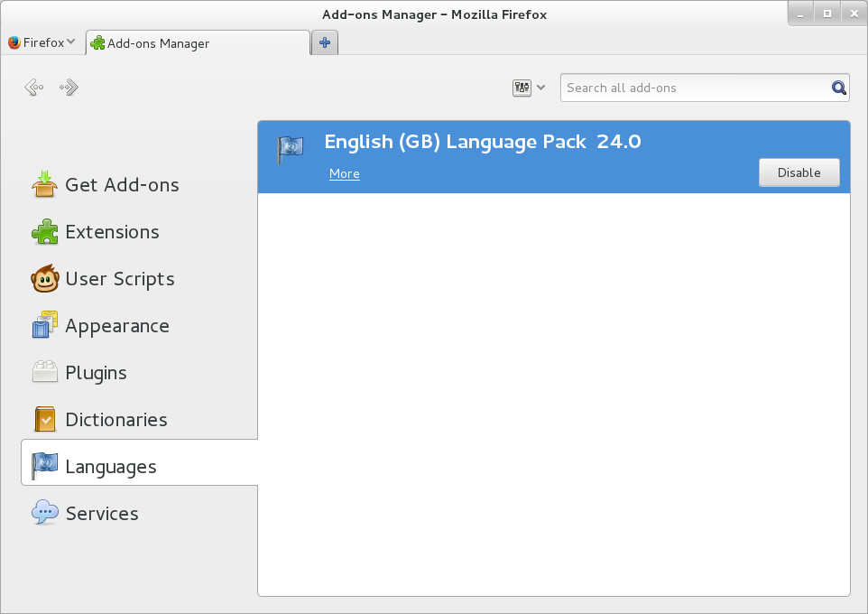Viewport: 868px width, 614px height.
Task: Go forward with the right arrow
Action: [x=69, y=88]
